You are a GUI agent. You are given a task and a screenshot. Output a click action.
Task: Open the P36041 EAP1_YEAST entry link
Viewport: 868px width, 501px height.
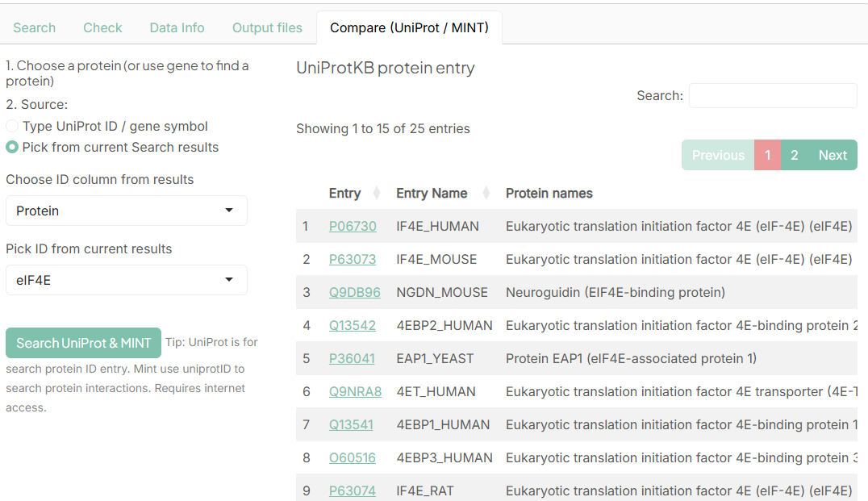click(x=352, y=358)
